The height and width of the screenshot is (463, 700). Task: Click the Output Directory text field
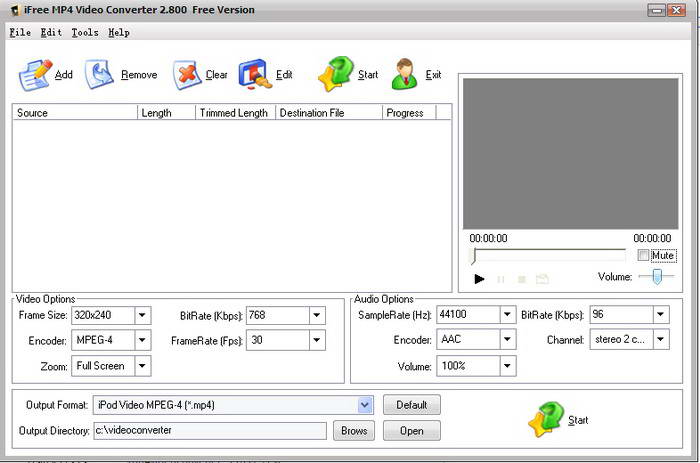210,430
